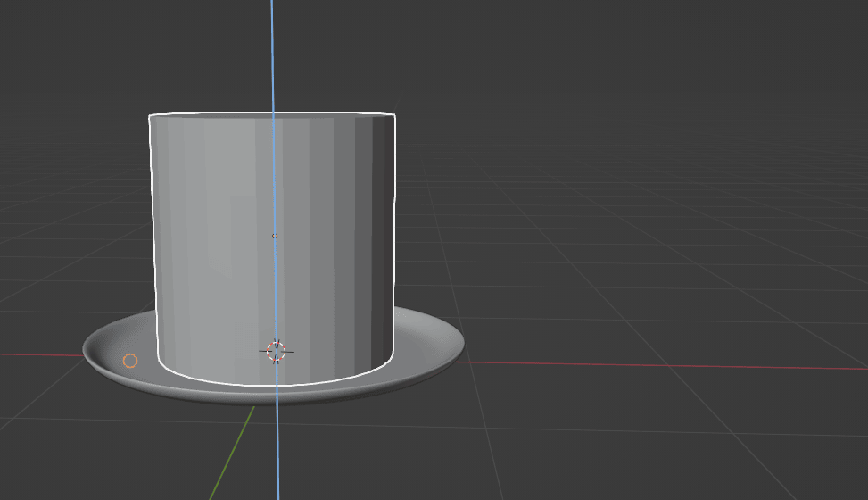The height and width of the screenshot is (500, 868).
Task: Click the blue Z axis above the cylinder
Action: click(x=272, y=54)
